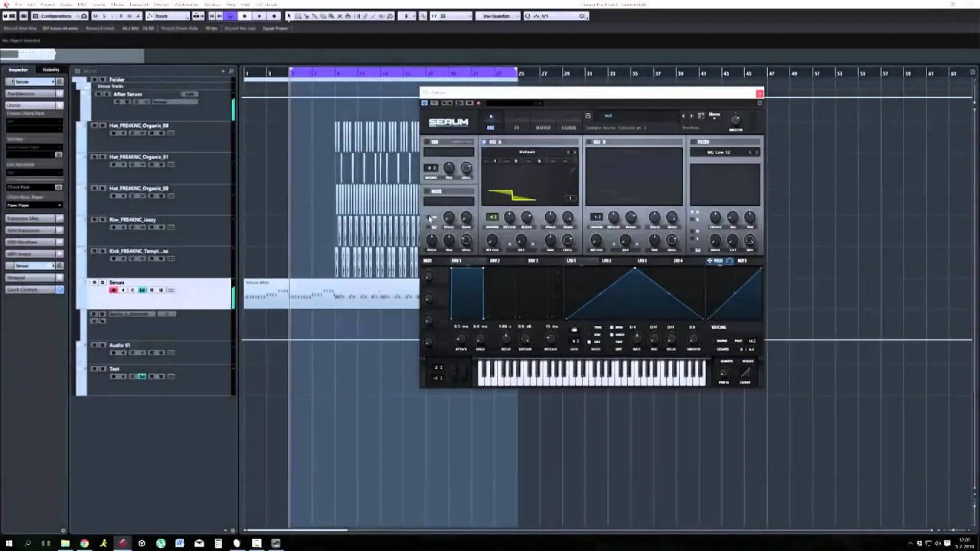Click Serum's save preset disk icon
Viewport: 980px width, 551px height.
588,116
